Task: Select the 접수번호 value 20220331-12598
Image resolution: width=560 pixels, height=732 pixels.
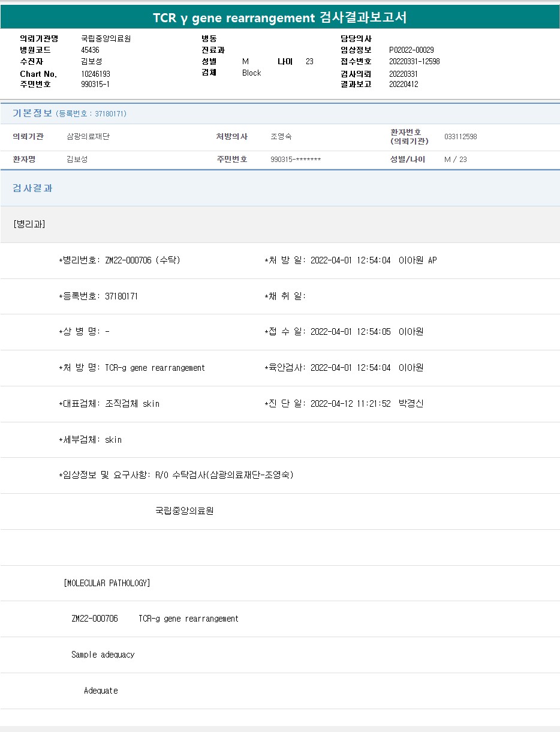Action: pos(414,62)
